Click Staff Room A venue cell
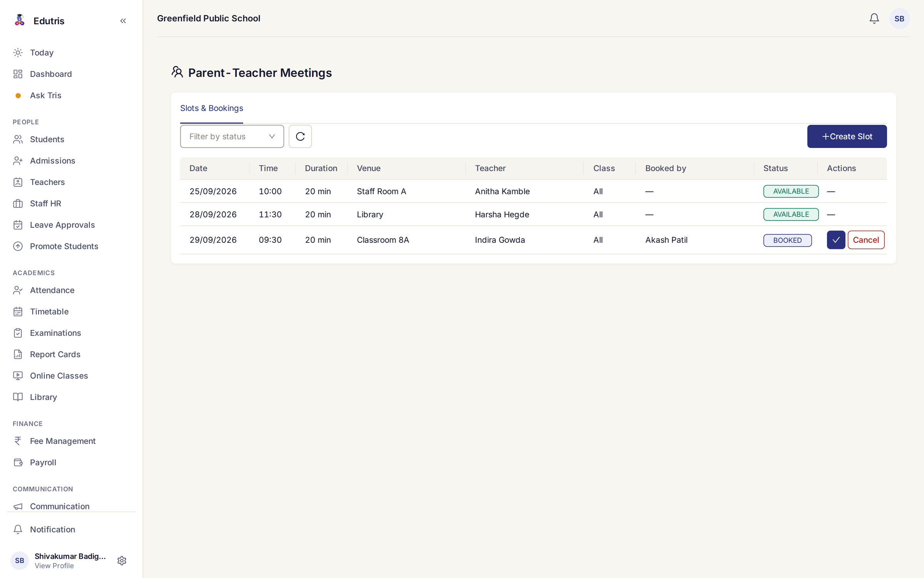Screen dimensions: 924x578 (x=381, y=191)
